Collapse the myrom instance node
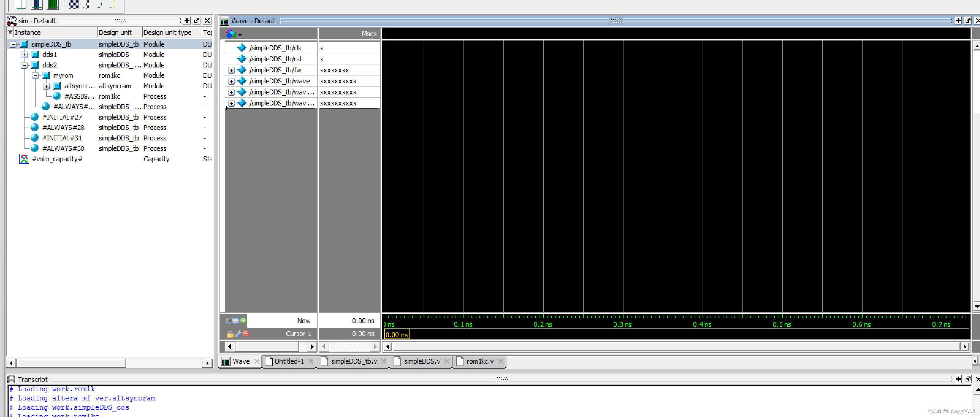The height and width of the screenshot is (417, 980). [x=35, y=76]
